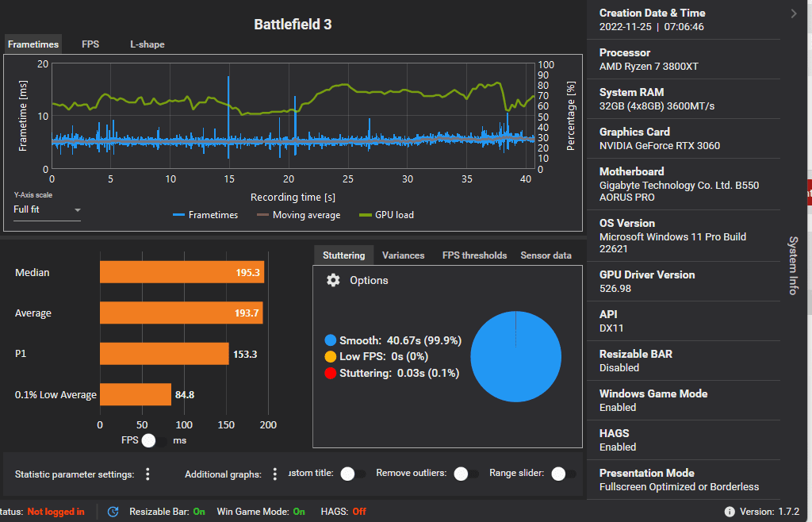
Task: Click the Not logged in status text
Action: coord(56,512)
